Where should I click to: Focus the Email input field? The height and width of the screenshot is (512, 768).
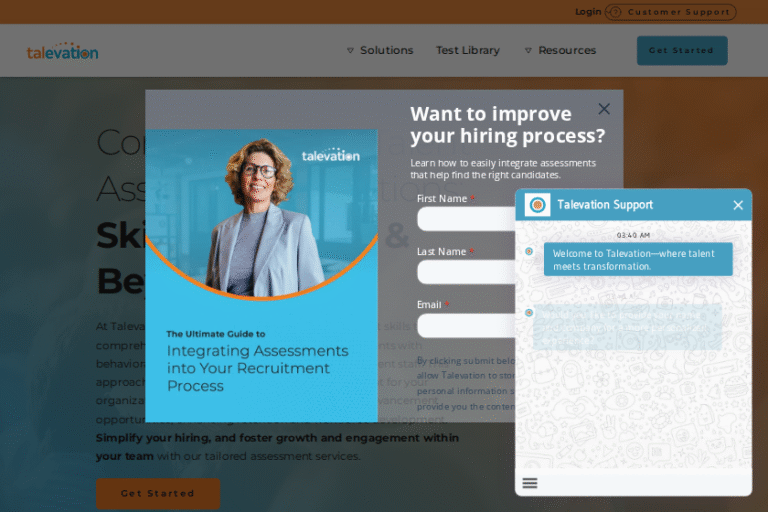pyautogui.click(x=466, y=325)
